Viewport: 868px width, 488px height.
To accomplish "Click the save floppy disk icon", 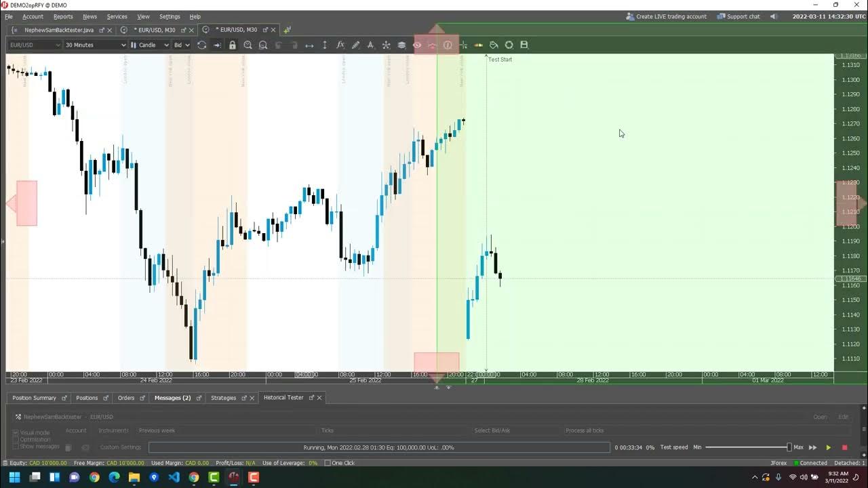I will point(524,45).
